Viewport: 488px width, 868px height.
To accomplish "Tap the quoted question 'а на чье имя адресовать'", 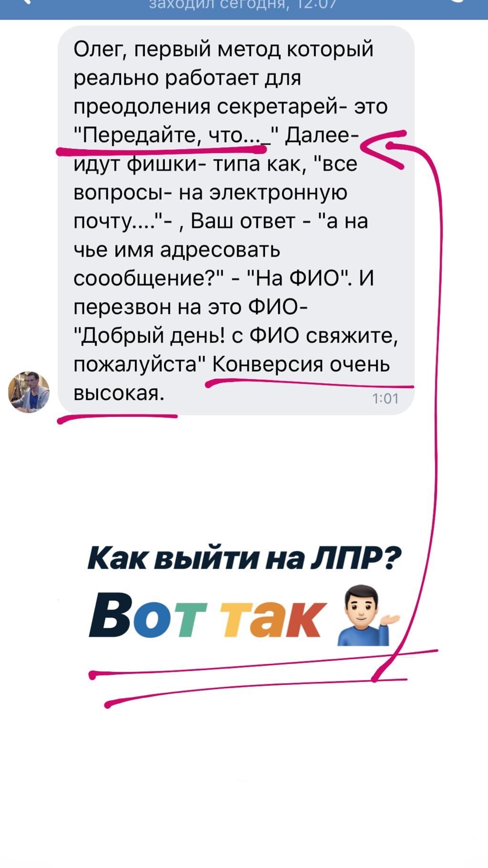I will (221, 236).
